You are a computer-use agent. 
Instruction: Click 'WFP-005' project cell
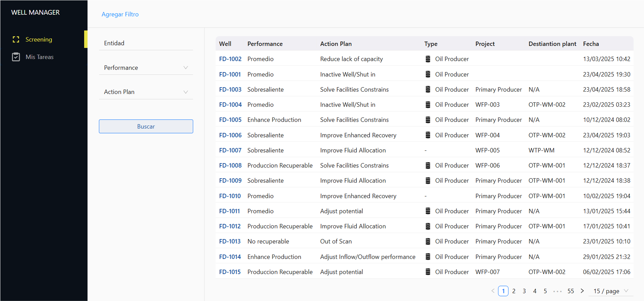(x=487, y=150)
